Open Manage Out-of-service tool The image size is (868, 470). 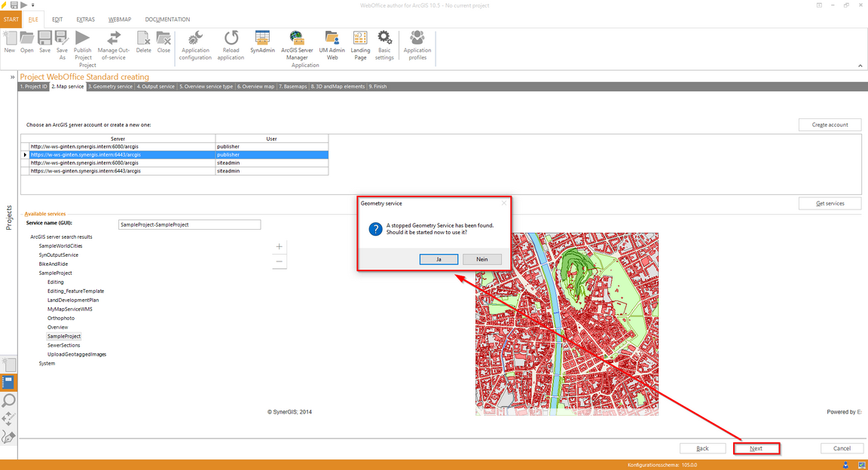pyautogui.click(x=114, y=39)
